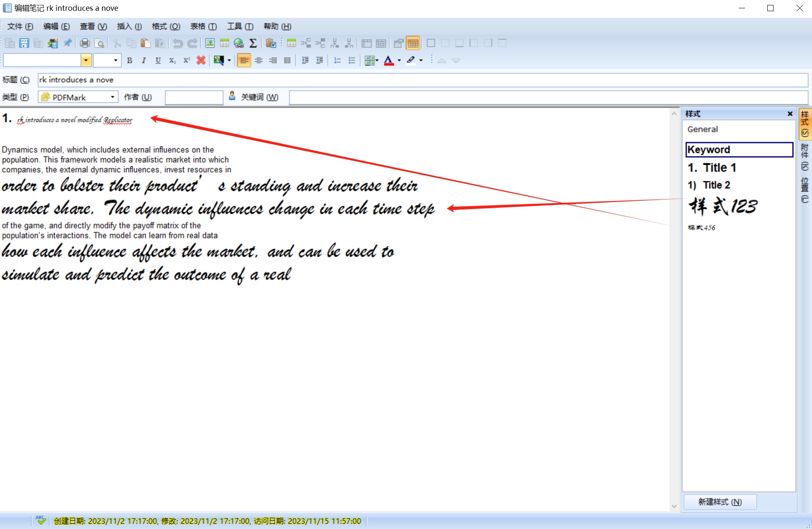Switch to the 附件 side tab
This screenshot has width=812, height=529.
coord(805,157)
